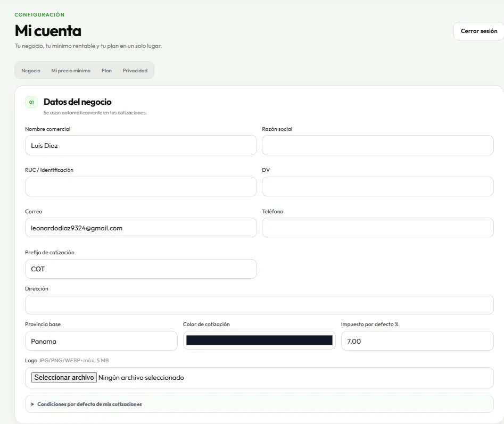The image size is (504, 424).
Task: Click the 01 step badge icon
Action: 31,102
